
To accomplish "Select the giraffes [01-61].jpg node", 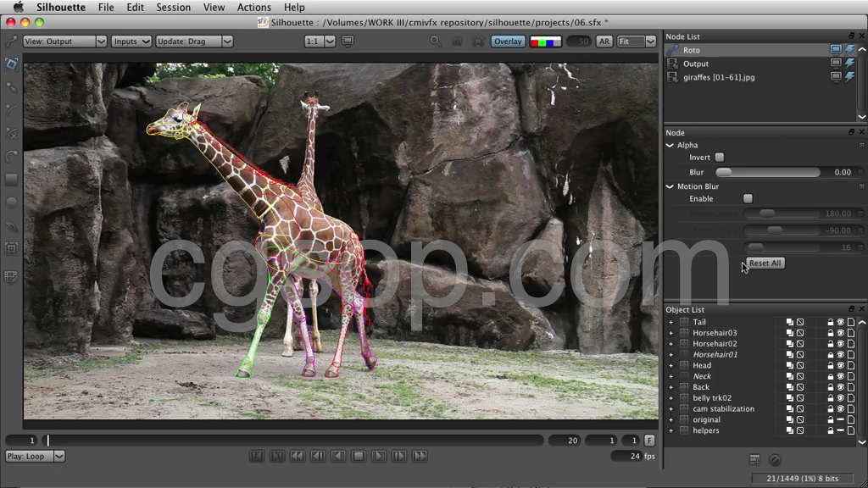I will pos(719,77).
